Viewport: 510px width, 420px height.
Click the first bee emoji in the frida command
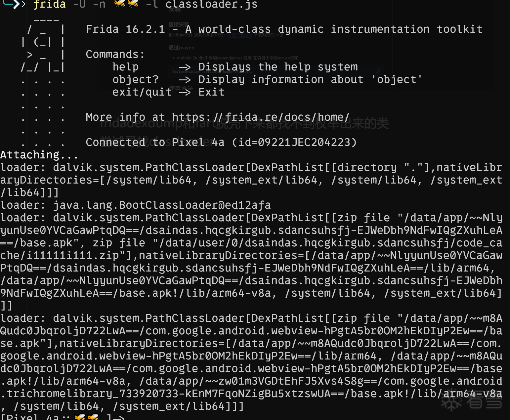[119, 4]
